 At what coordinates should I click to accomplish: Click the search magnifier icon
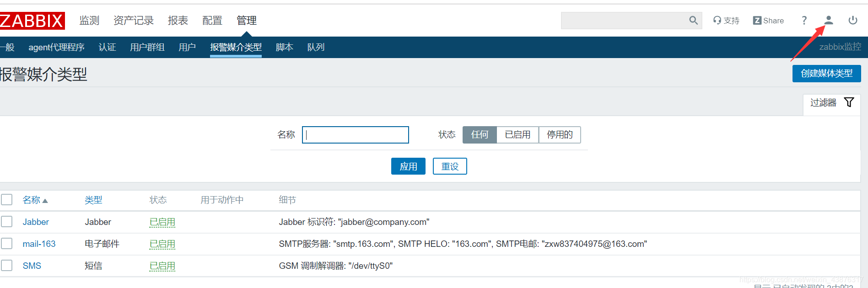click(x=694, y=21)
